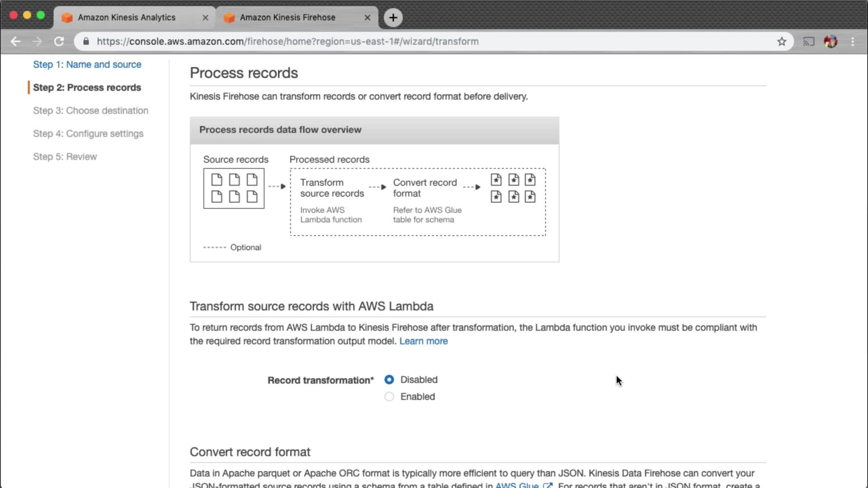Image resolution: width=868 pixels, height=488 pixels.
Task: Select Step 2: Process records item
Action: click(87, 88)
